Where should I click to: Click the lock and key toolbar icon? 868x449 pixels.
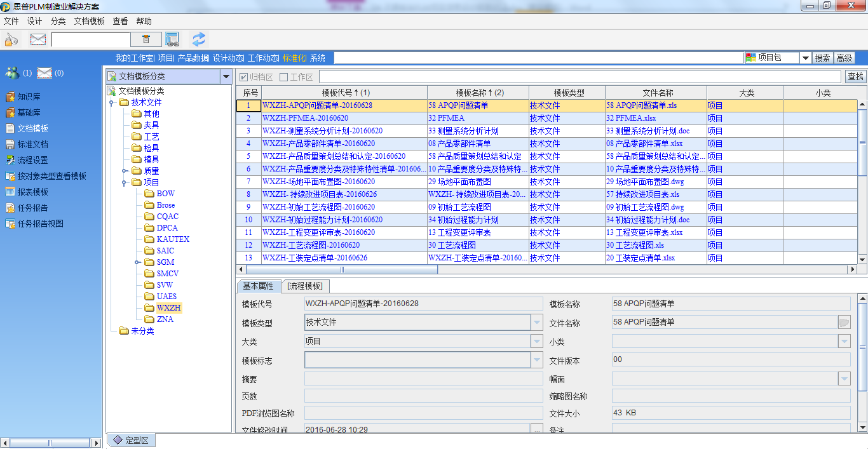coord(11,39)
